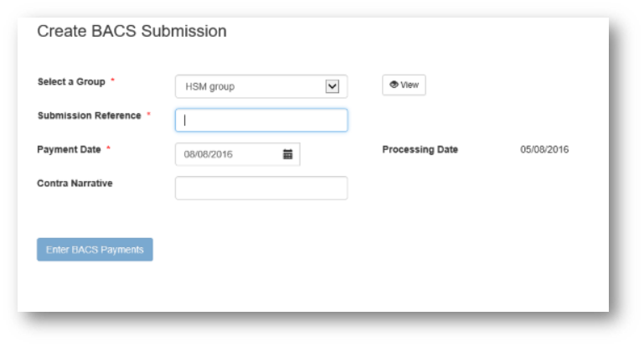644x347 pixels.
Task: Click the HSM group selected value text
Action: (x=209, y=86)
